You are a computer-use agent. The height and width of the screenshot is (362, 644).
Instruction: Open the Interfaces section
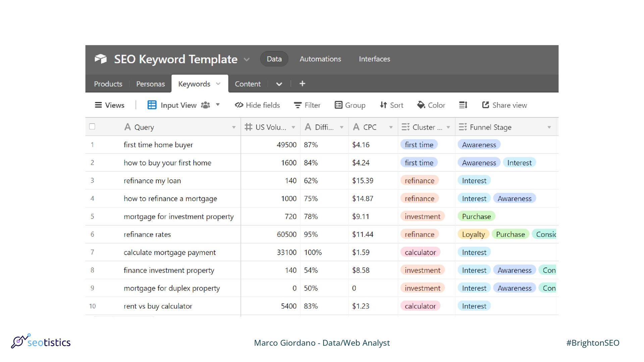click(374, 59)
